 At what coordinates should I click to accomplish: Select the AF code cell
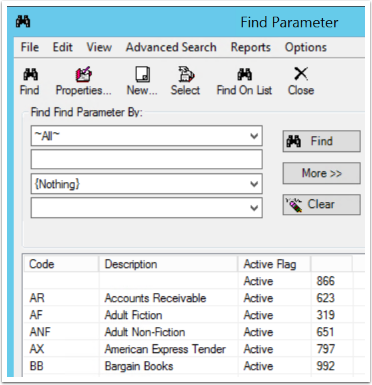tap(36, 315)
